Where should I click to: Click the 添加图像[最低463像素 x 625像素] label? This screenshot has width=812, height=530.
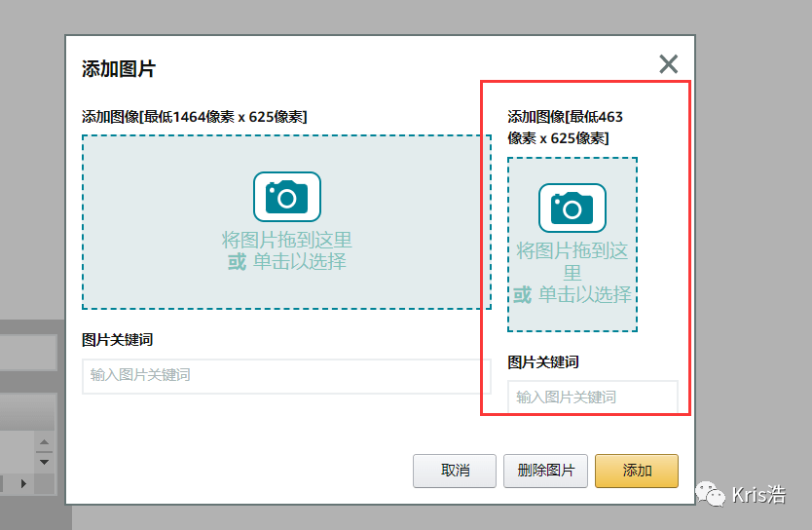click(x=565, y=128)
